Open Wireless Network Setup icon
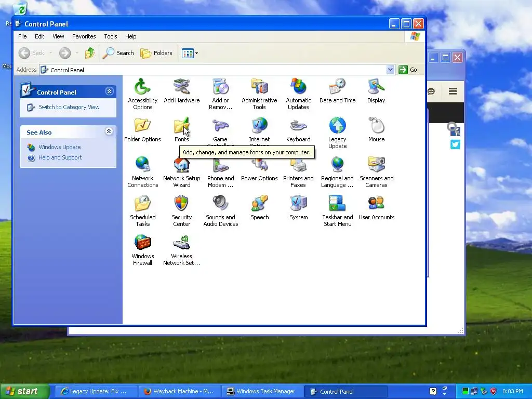The image size is (532, 399). click(181, 243)
